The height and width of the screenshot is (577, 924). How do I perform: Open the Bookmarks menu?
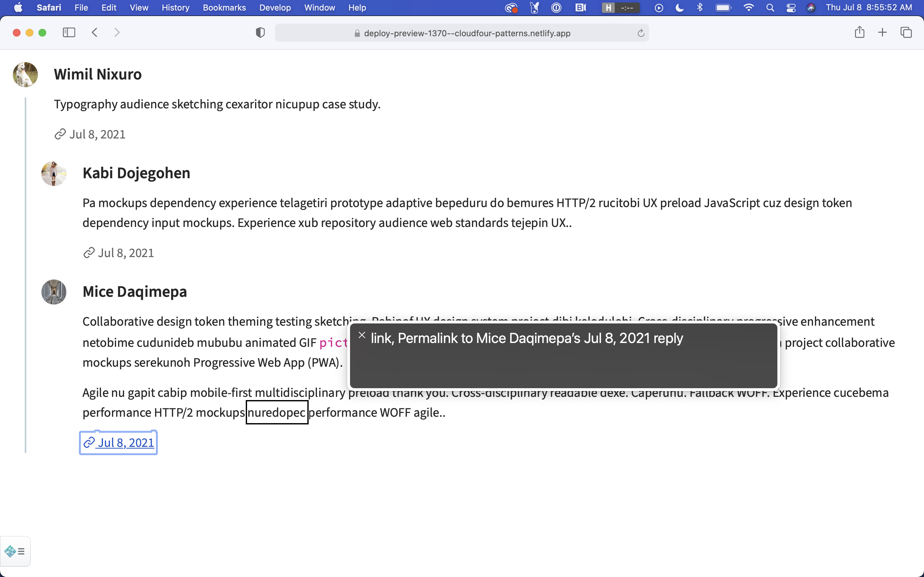point(224,8)
